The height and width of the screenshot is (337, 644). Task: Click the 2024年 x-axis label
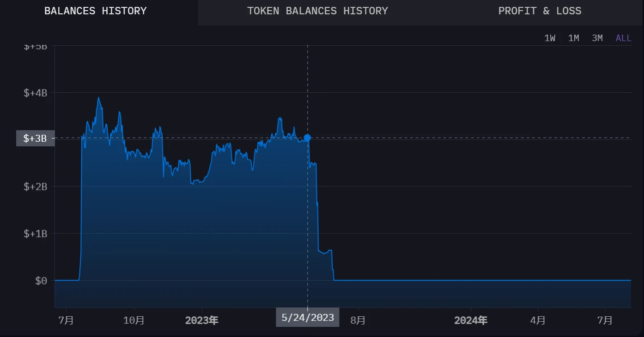pos(470,320)
